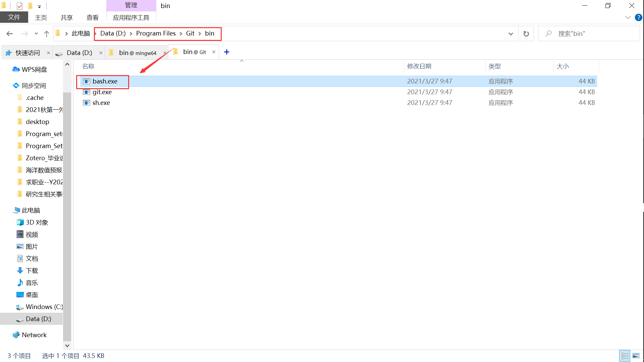Sort by the 修改日期 column header
Screen dimensions: 644x362
click(419, 66)
